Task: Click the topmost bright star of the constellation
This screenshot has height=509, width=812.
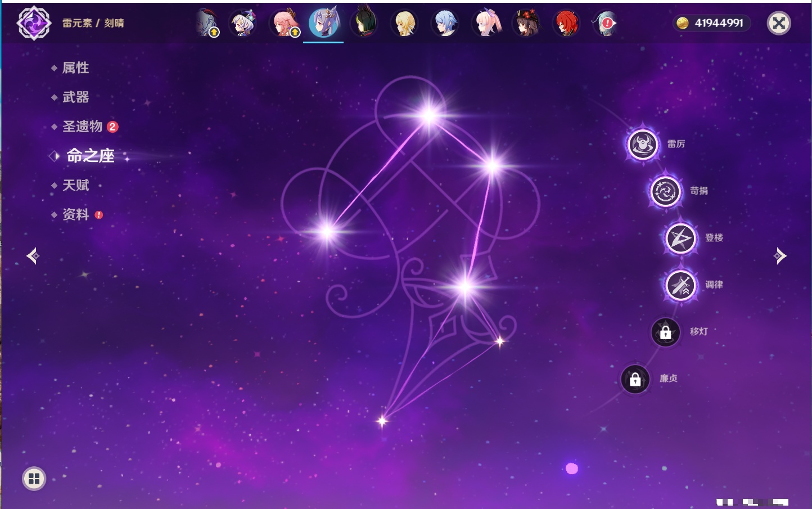Action: click(x=429, y=116)
